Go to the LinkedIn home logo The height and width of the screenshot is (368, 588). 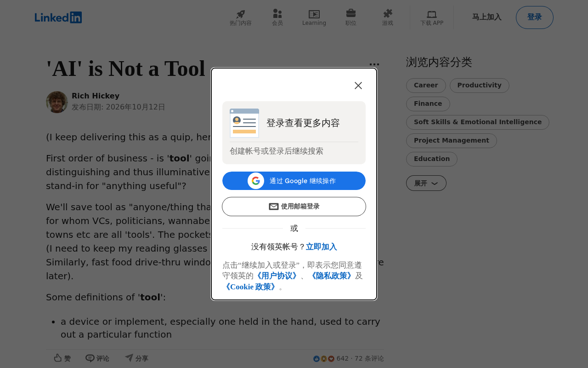tap(58, 17)
